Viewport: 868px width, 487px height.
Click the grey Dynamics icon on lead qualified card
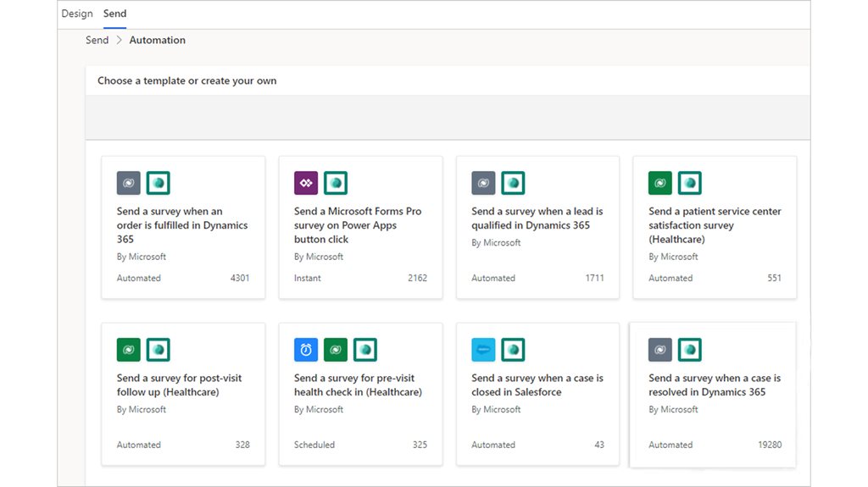[483, 183]
